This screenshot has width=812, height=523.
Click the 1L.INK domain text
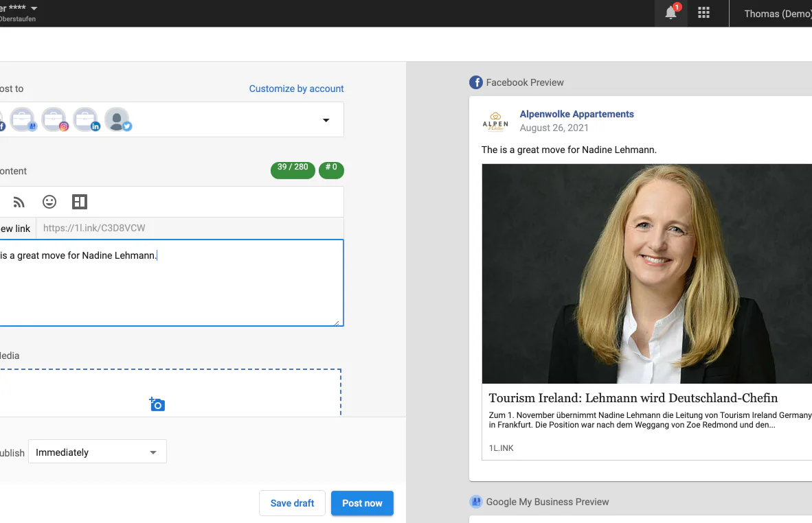pos(501,448)
